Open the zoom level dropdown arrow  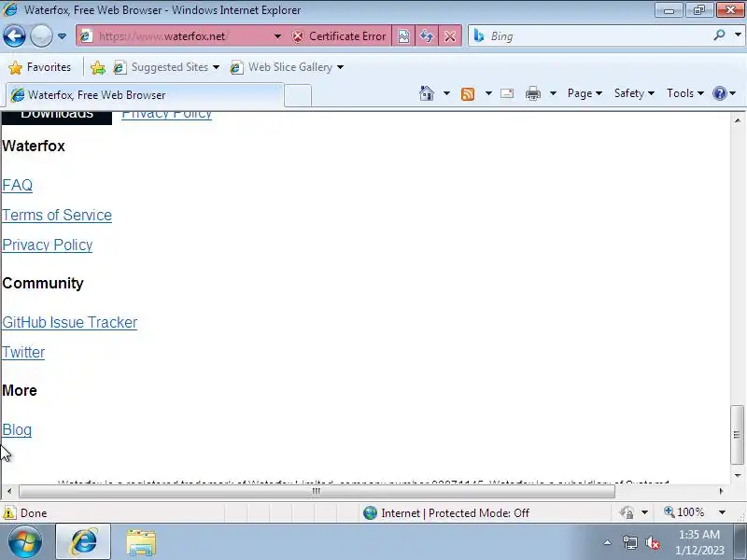(x=722, y=512)
